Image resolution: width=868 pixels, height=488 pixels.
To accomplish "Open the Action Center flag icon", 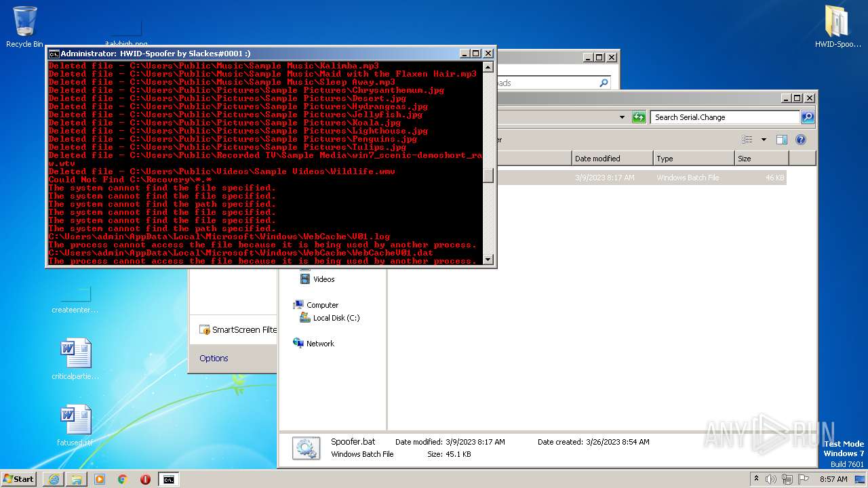I will (x=803, y=479).
